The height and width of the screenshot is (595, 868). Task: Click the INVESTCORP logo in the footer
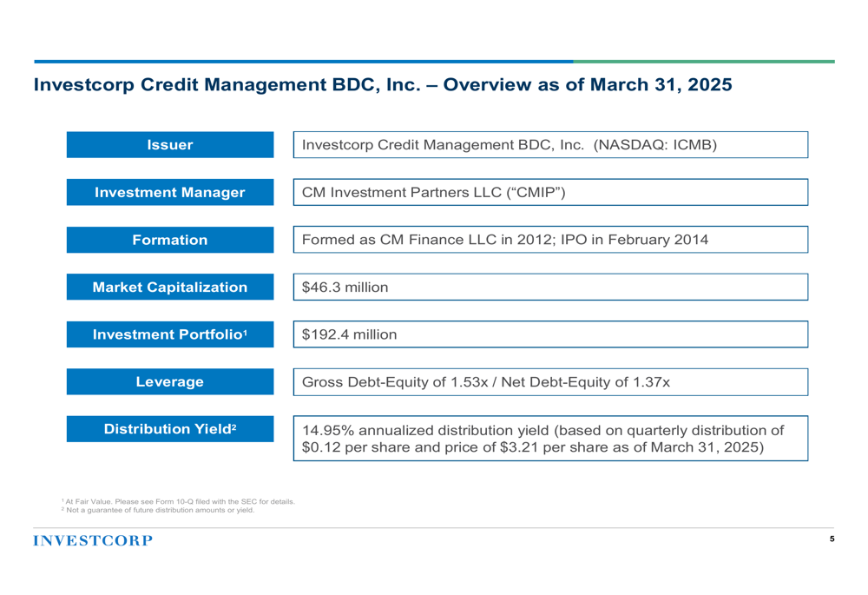pos(93,540)
